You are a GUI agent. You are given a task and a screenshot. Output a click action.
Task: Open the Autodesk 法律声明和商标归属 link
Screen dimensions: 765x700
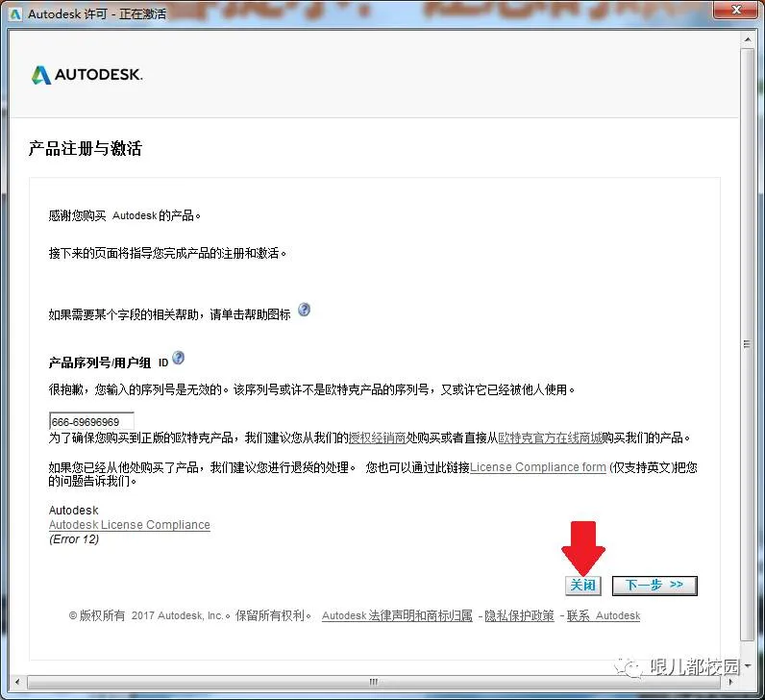pyautogui.click(x=397, y=615)
